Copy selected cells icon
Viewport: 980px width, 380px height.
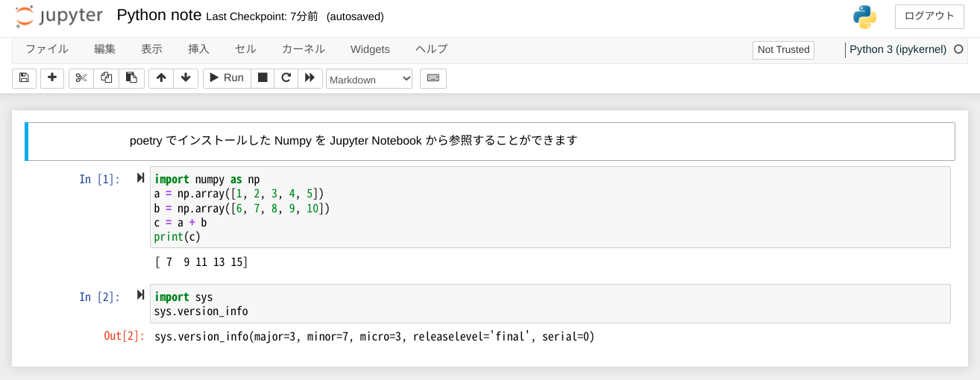pos(107,78)
